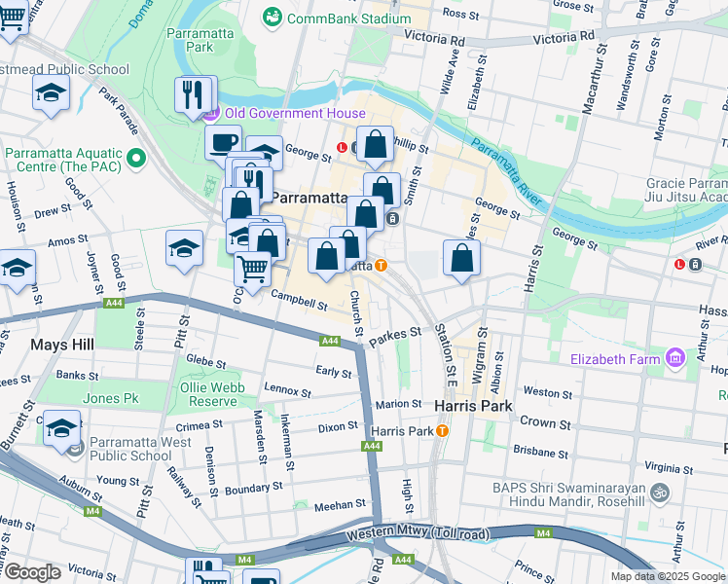Select the Marion St label
The width and height of the screenshot is (728, 584).
[x=398, y=404]
